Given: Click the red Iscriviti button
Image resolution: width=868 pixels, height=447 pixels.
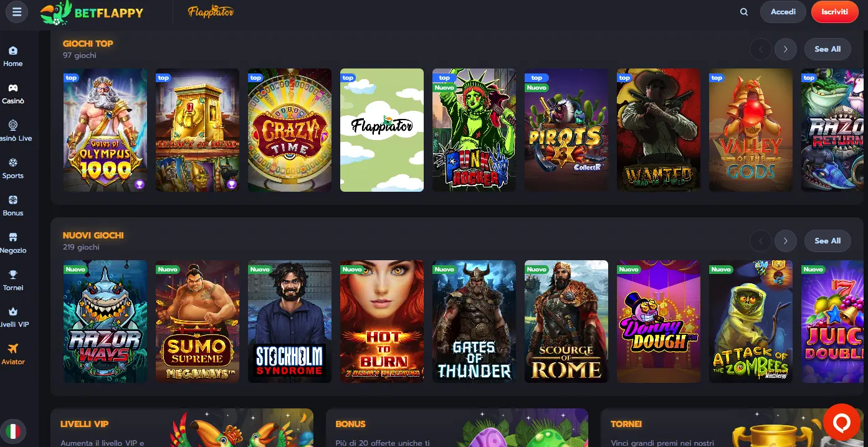Looking at the screenshot, I should pos(834,12).
